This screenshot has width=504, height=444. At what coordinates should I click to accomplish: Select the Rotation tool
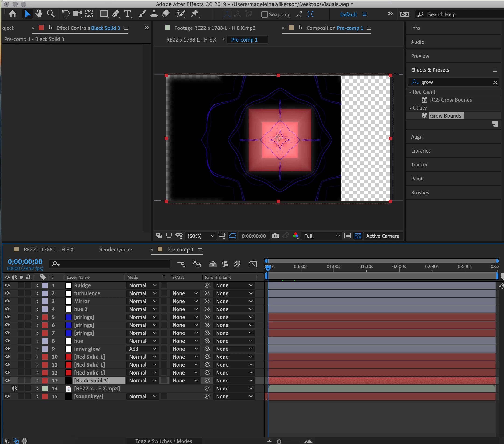click(65, 14)
